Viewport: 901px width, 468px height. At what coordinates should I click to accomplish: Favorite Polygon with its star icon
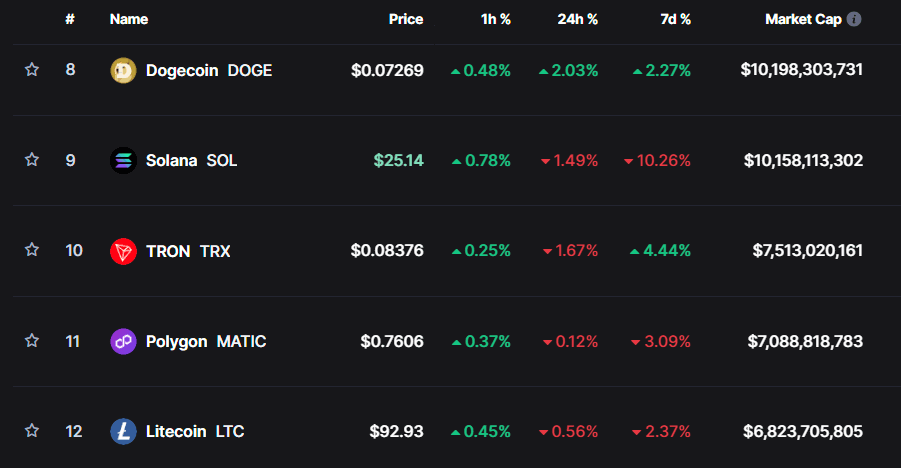(x=32, y=341)
